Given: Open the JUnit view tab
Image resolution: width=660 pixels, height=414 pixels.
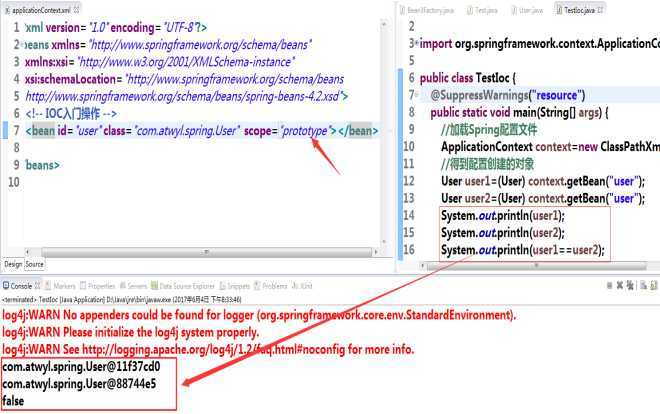Looking at the screenshot, I should [x=302, y=286].
